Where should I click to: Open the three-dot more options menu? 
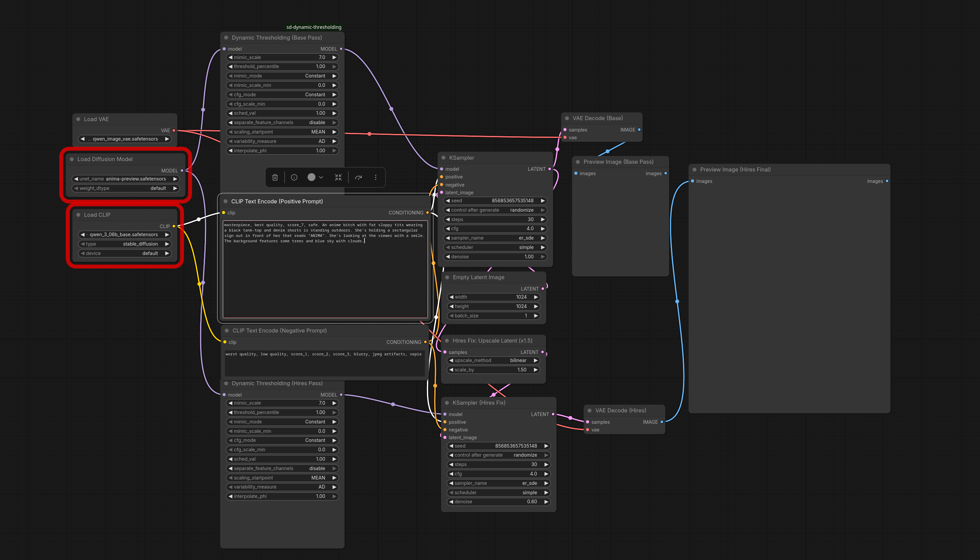(376, 177)
